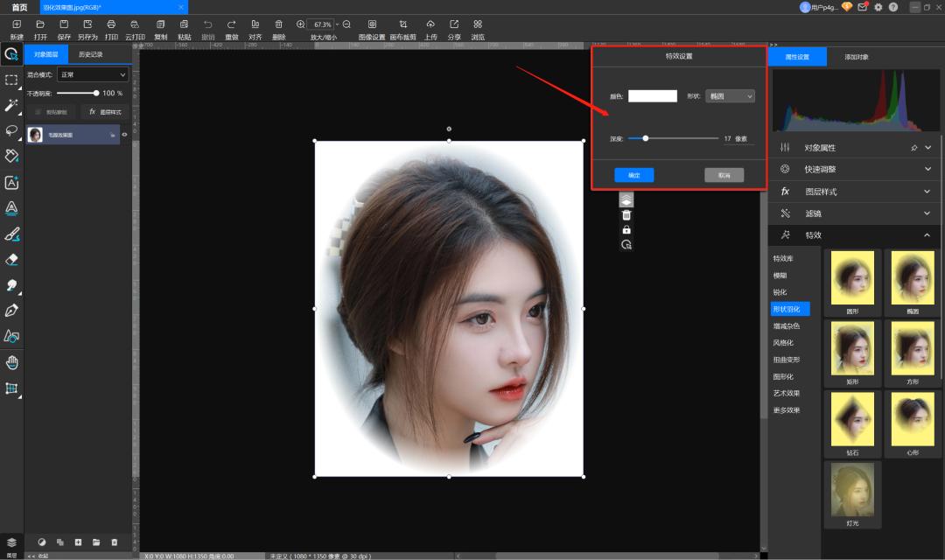Click the 画布裁剪 canvas crop icon
This screenshot has height=560, width=945.
point(402,24)
